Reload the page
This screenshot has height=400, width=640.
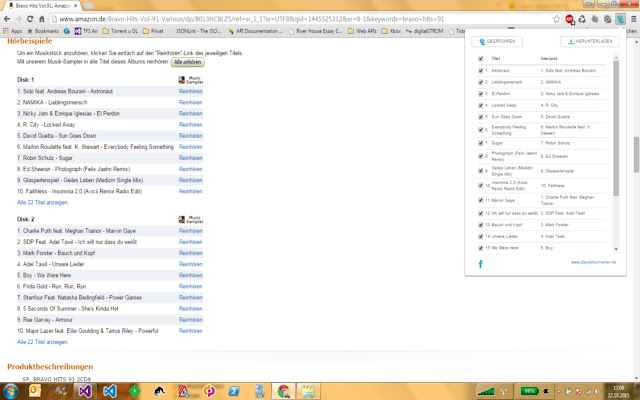point(30,19)
